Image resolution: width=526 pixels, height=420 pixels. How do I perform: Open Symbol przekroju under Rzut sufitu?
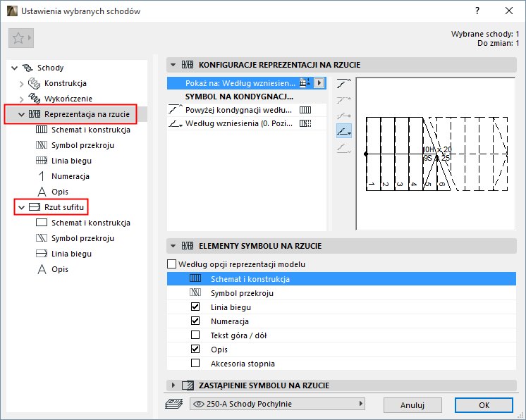tap(82, 238)
